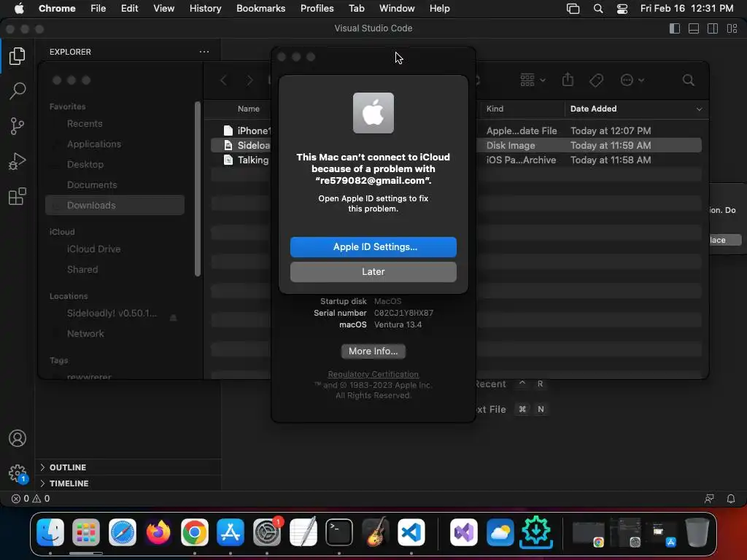Screen dimensions: 747x560
Task: Open the View menu in menu bar
Action: coord(163,8)
